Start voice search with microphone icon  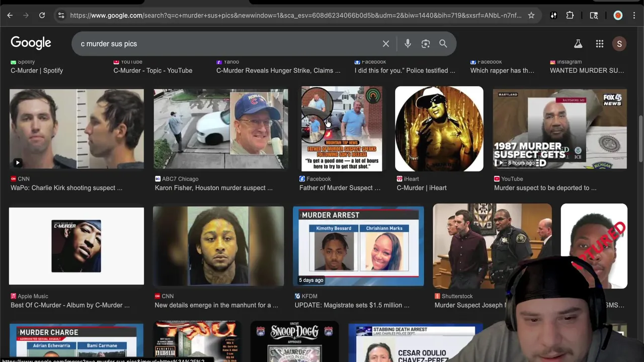[x=408, y=44]
